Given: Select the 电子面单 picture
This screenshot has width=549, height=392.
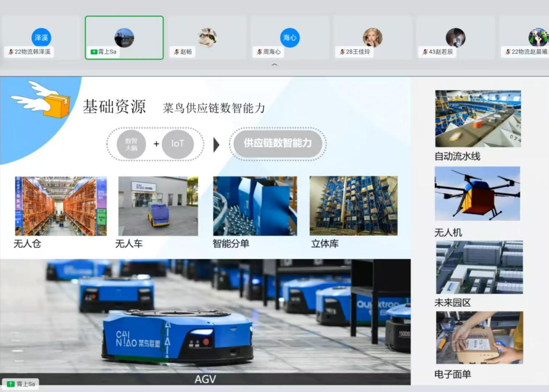Looking at the screenshot, I should click(479, 337).
